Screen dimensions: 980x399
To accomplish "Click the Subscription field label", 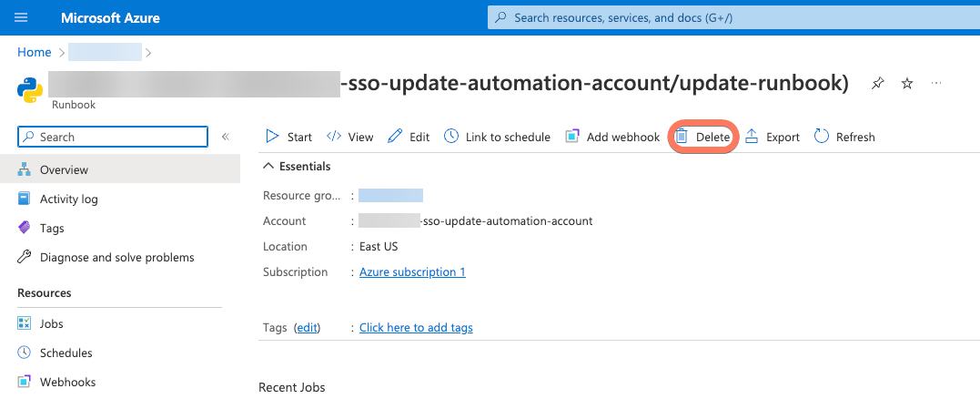I will point(296,272).
